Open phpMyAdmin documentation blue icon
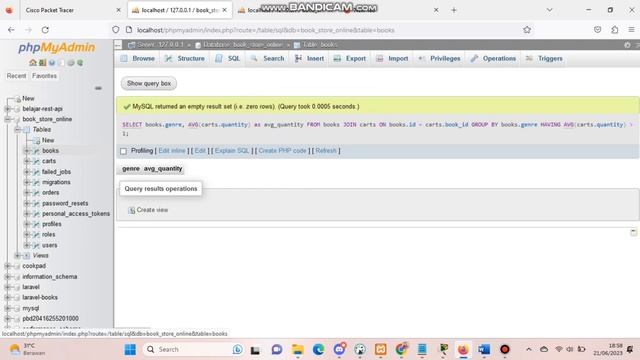 [52, 62]
